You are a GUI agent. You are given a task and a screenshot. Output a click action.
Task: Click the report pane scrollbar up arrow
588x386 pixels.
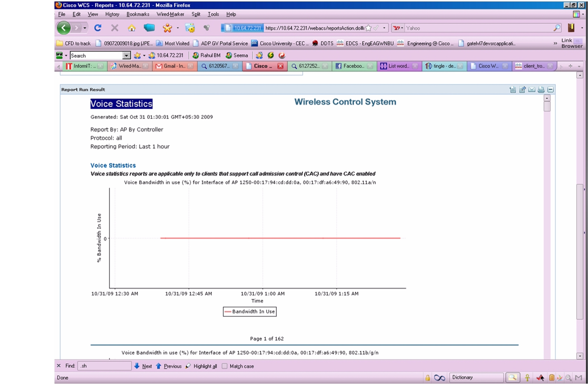pos(547,98)
